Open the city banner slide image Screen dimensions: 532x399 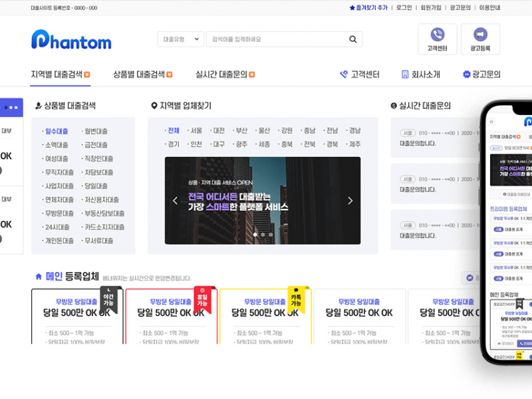(263, 201)
